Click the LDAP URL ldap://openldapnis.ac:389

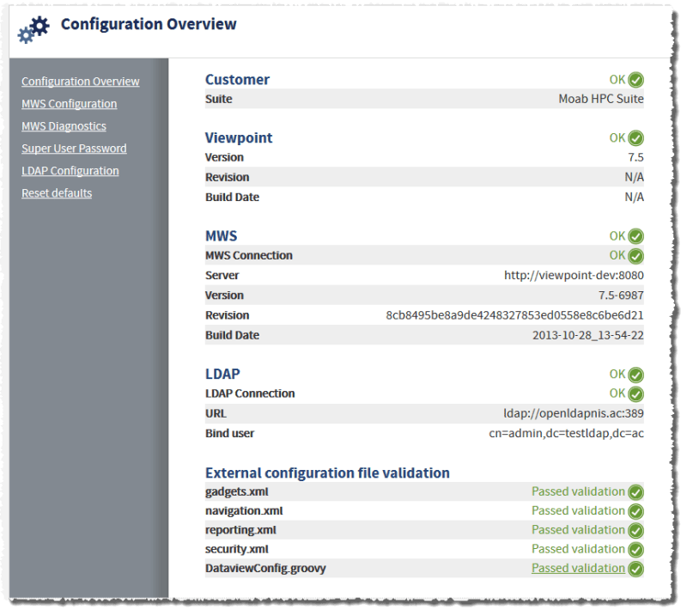coord(574,413)
